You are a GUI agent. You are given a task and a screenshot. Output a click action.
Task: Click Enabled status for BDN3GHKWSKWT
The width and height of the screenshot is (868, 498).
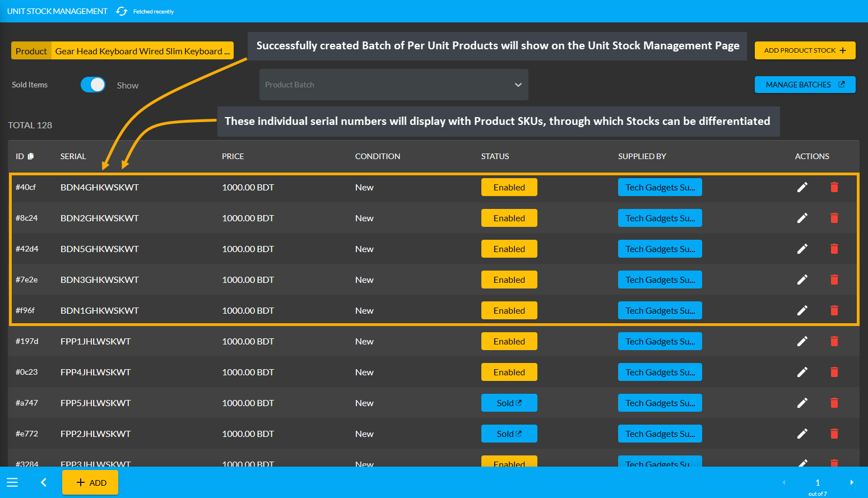point(509,280)
